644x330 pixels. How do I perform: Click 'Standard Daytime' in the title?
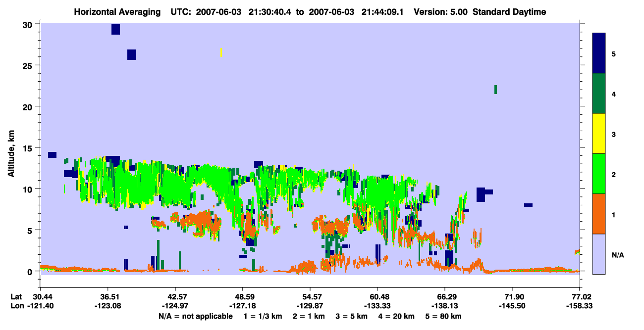click(x=509, y=12)
